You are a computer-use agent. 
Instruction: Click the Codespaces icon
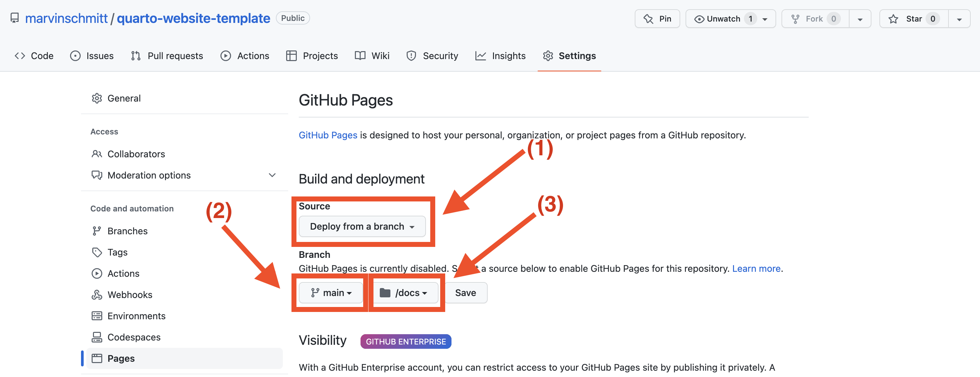tap(97, 338)
